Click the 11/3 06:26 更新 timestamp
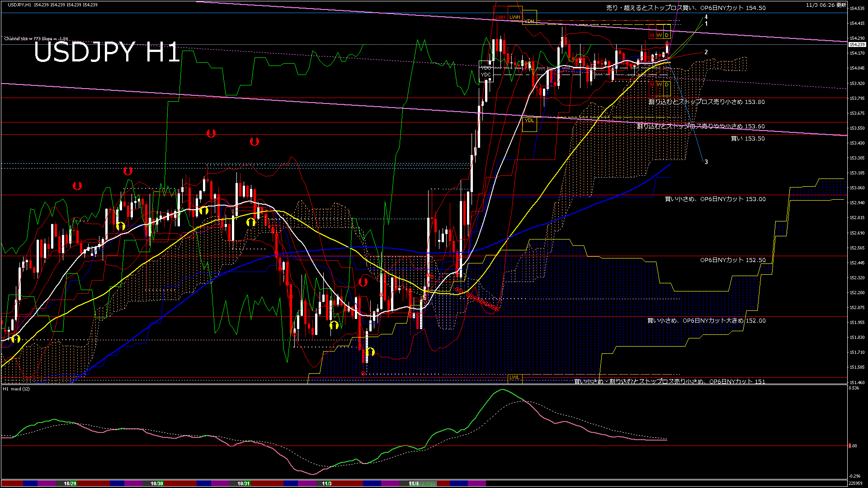The height and width of the screenshot is (488, 868). click(826, 5)
